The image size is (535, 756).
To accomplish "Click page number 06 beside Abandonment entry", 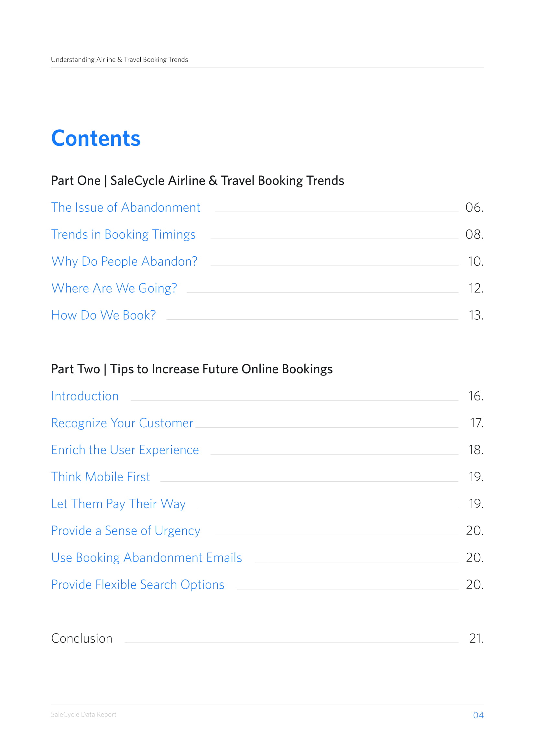I will coord(474,208).
